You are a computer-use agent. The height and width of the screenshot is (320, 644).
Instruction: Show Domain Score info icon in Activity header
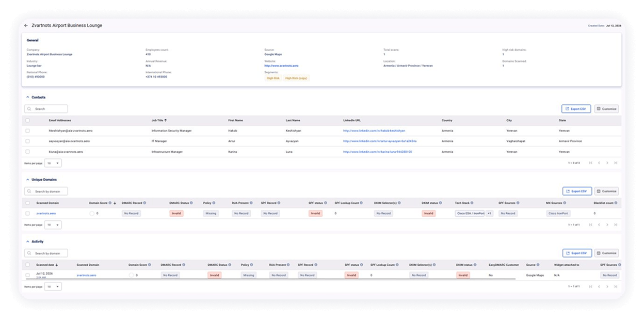coord(150,265)
